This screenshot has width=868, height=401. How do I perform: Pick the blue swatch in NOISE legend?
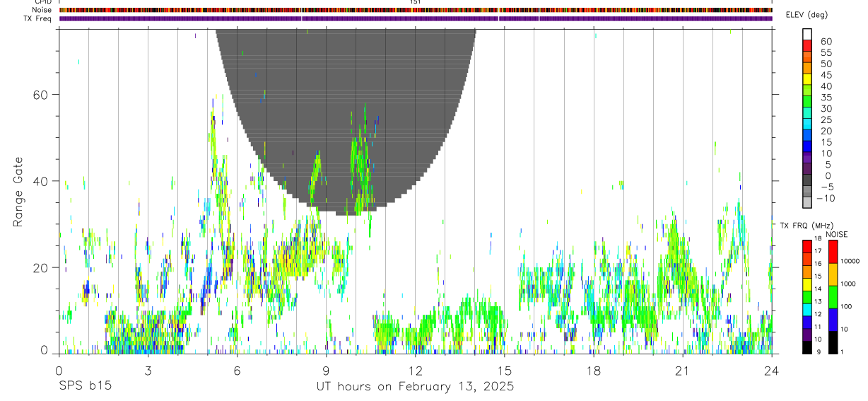click(x=833, y=320)
